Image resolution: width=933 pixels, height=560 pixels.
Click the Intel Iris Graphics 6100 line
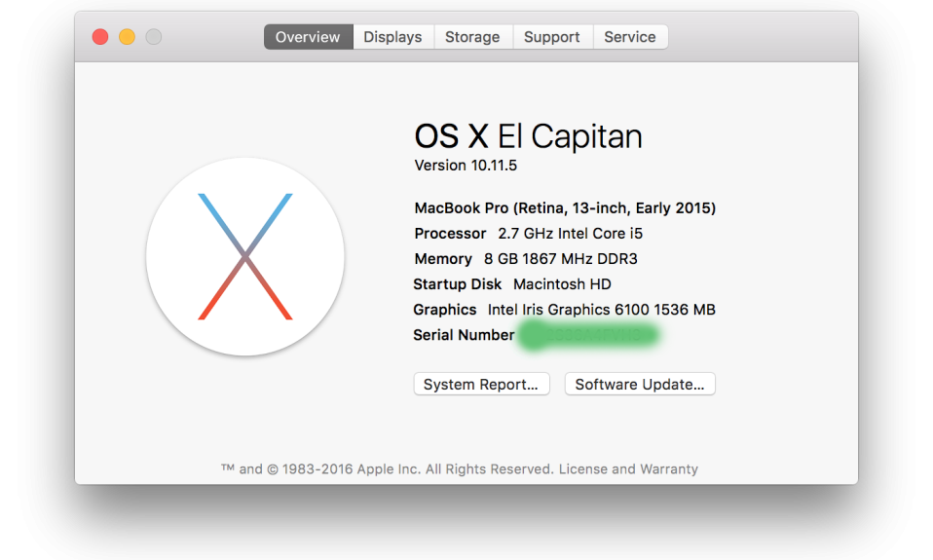[601, 310]
